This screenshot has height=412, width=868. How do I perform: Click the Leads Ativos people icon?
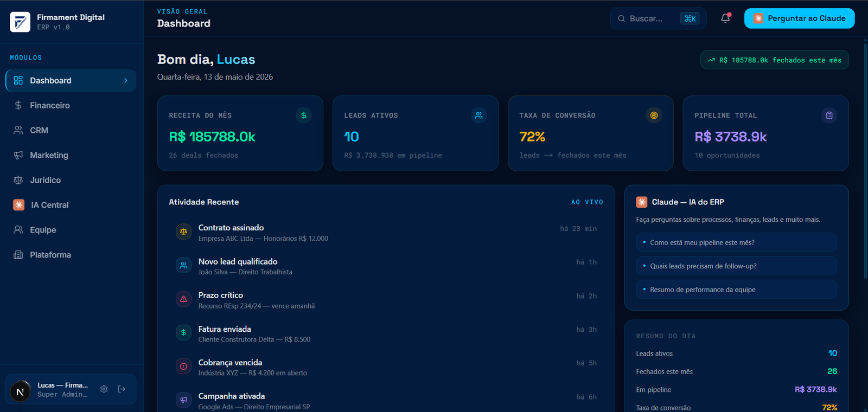[x=479, y=115]
